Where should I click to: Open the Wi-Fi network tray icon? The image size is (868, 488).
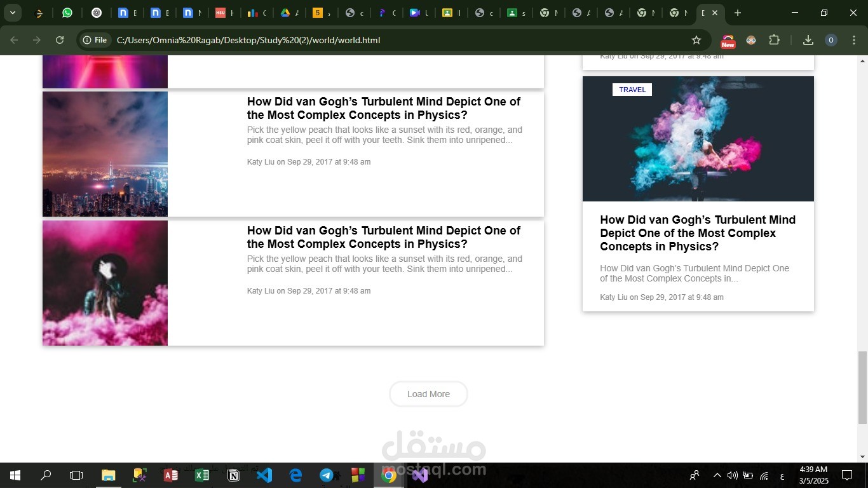click(764, 475)
